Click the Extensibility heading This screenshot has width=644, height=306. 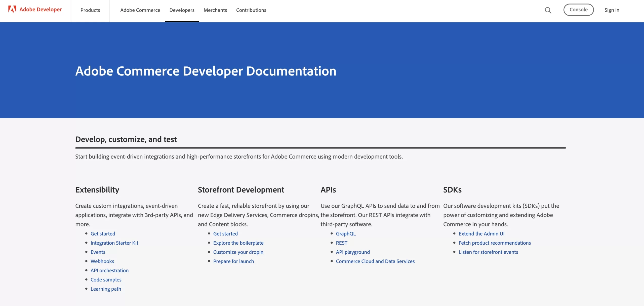[97, 190]
